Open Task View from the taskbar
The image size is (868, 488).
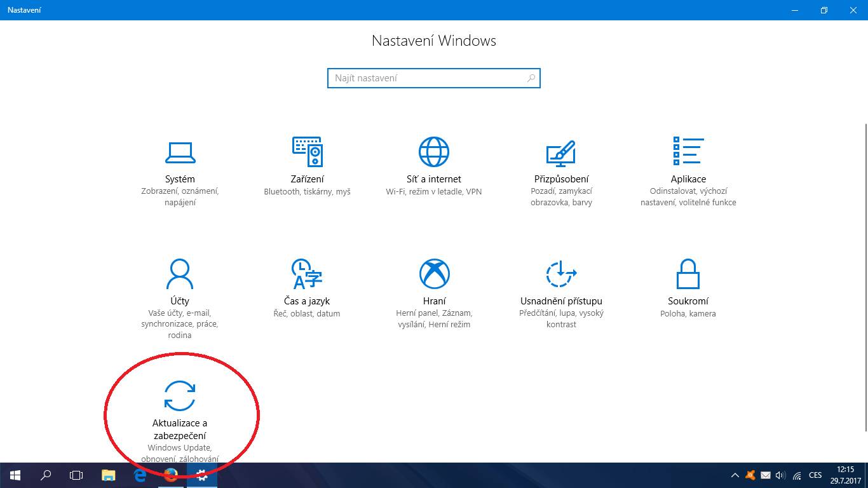[76, 475]
